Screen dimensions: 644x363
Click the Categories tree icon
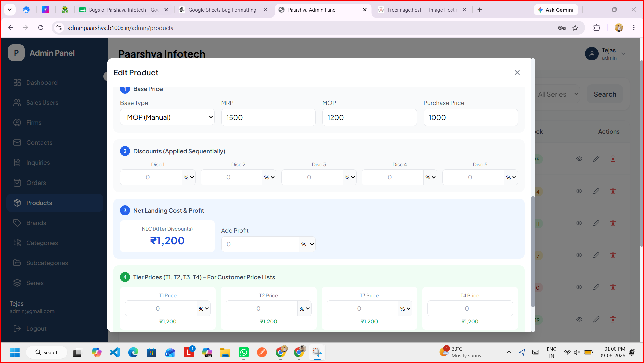(x=17, y=243)
